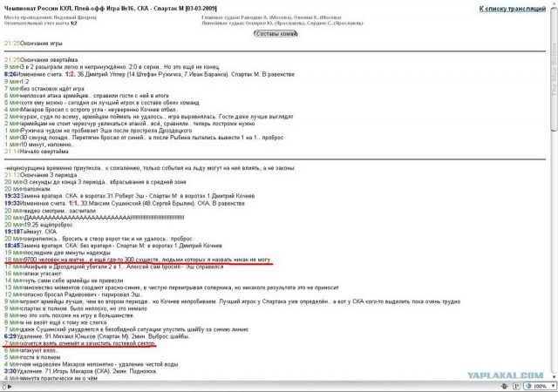The image size is (558, 392).
Task: Click the 21:25 «Окончание игры» line
Action: point(33,44)
